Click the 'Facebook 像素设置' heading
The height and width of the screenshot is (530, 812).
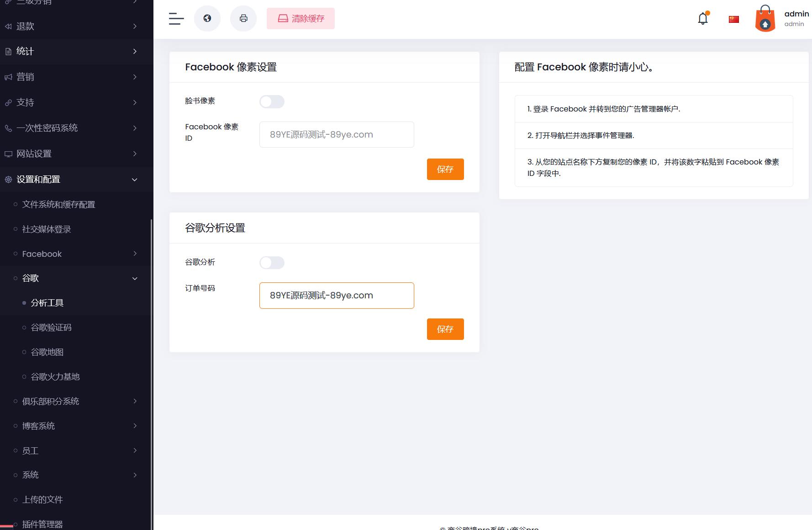click(231, 67)
